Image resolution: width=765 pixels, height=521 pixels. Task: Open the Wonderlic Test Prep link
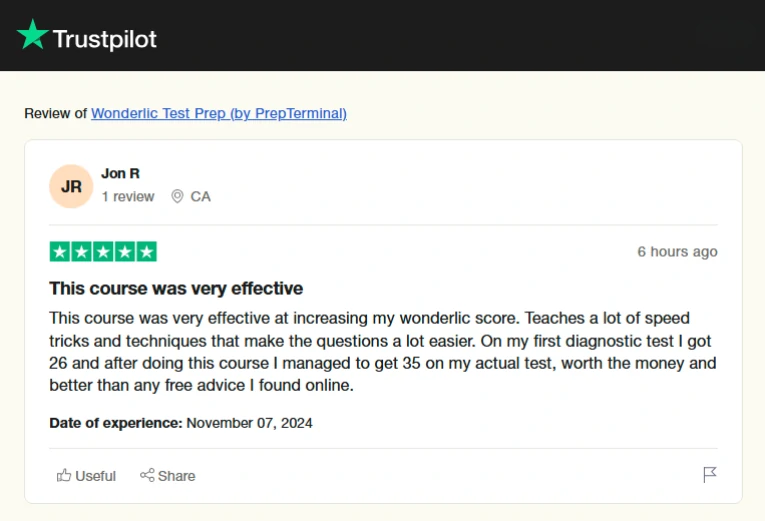218,113
